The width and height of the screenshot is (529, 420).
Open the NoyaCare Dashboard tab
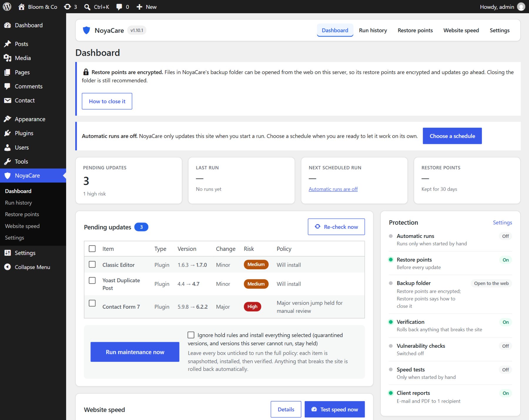pos(335,30)
